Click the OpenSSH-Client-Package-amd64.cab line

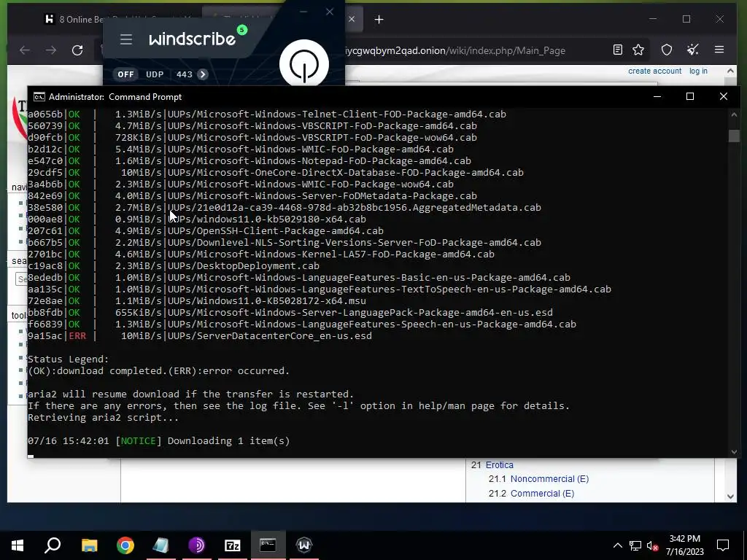[275, 231]
